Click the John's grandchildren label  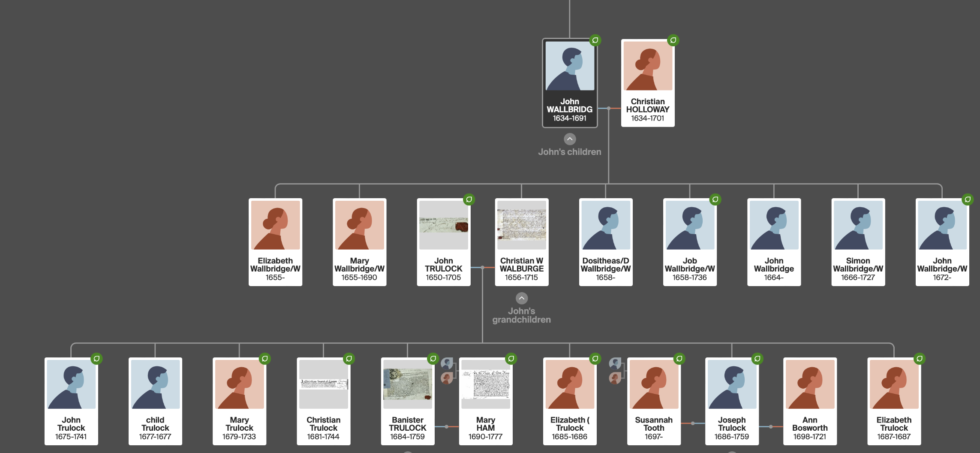coord(522,315)
